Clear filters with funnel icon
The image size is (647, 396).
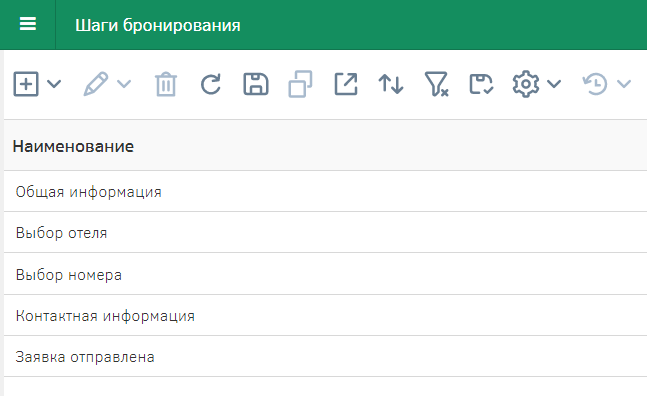(x=436, y=84)
